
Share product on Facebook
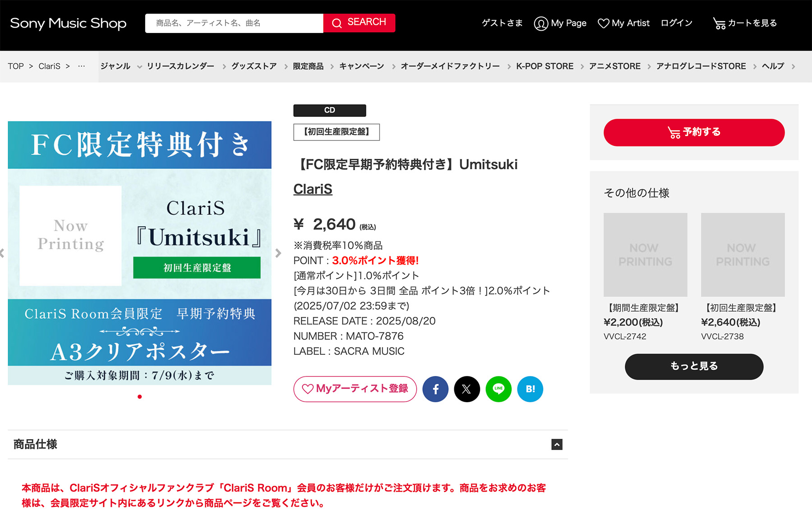coord(435,389)
